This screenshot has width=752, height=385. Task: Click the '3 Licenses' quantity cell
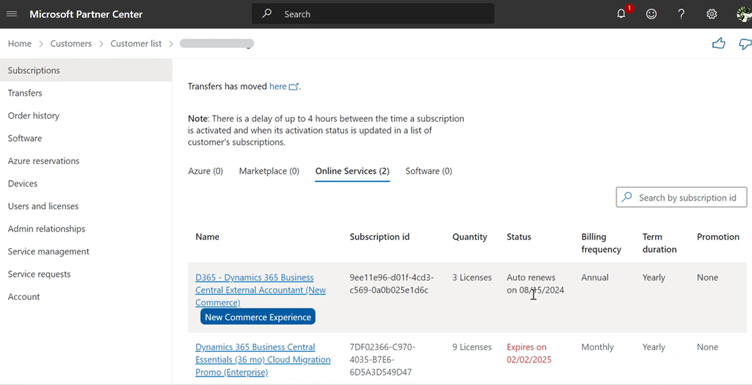click(x=472, y=278)
